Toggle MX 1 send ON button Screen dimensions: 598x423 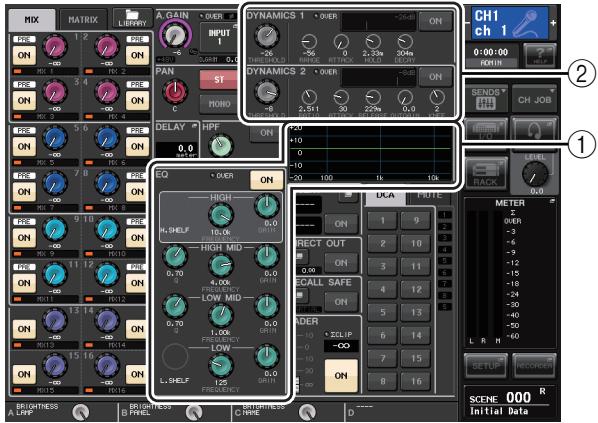coord(24,56)
